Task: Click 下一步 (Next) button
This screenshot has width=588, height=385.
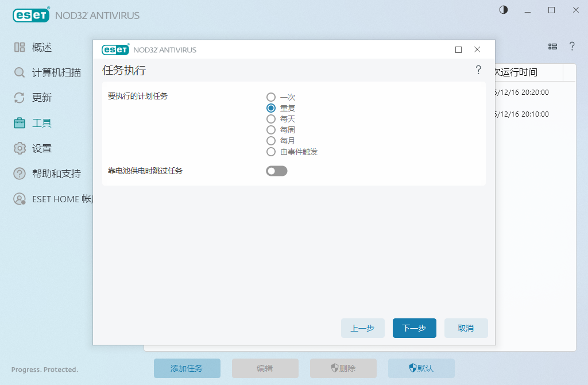Action: coord(414,328)
